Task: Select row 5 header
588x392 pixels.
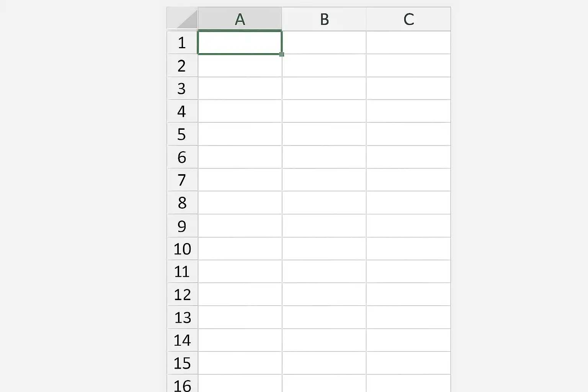Action: point(182,134)
